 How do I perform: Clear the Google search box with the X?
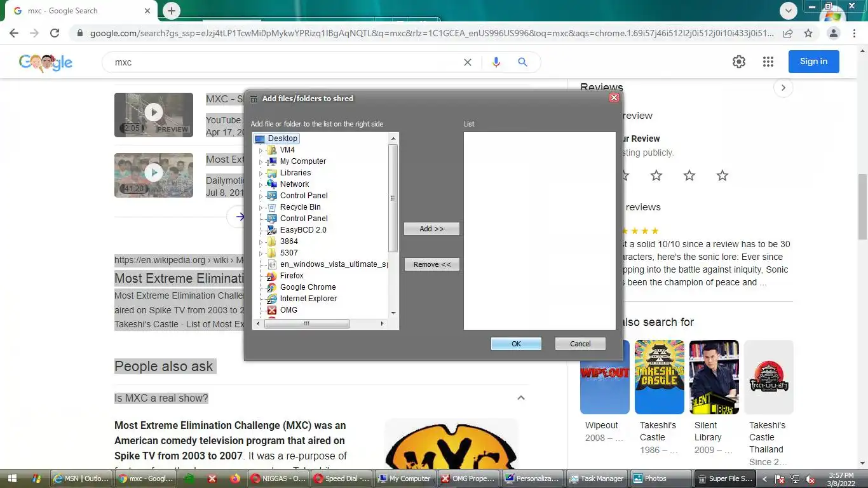point(468,62)
